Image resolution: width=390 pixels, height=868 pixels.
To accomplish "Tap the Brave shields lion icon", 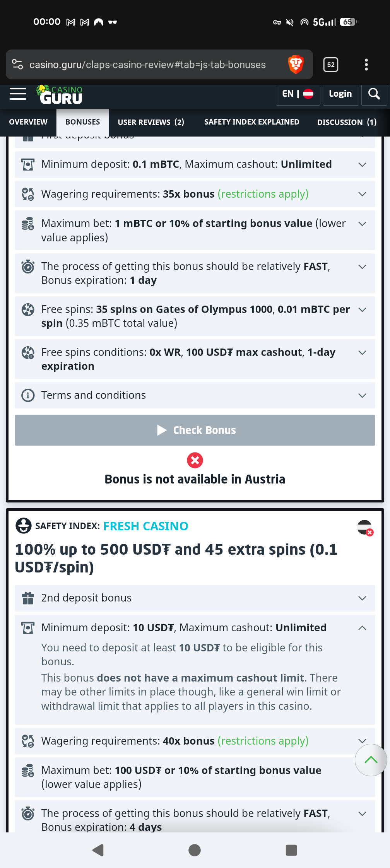I will 296,65.
